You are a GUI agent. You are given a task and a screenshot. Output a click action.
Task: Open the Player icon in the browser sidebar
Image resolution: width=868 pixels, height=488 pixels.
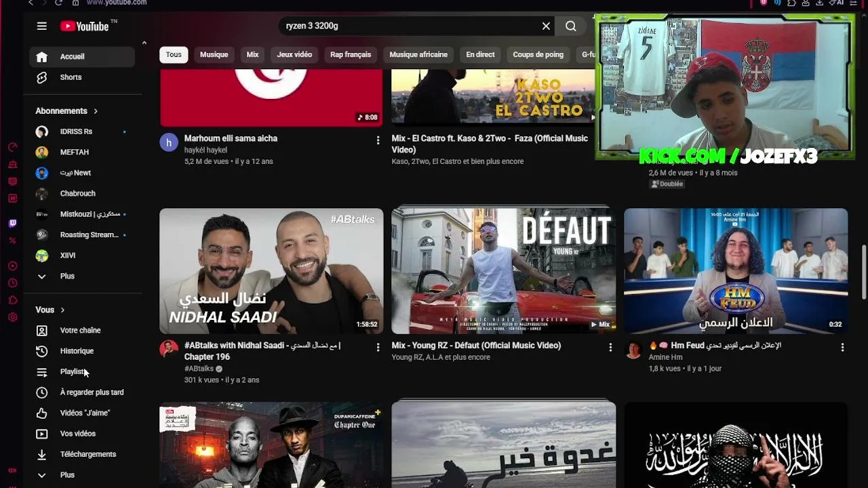pos(12,266)
